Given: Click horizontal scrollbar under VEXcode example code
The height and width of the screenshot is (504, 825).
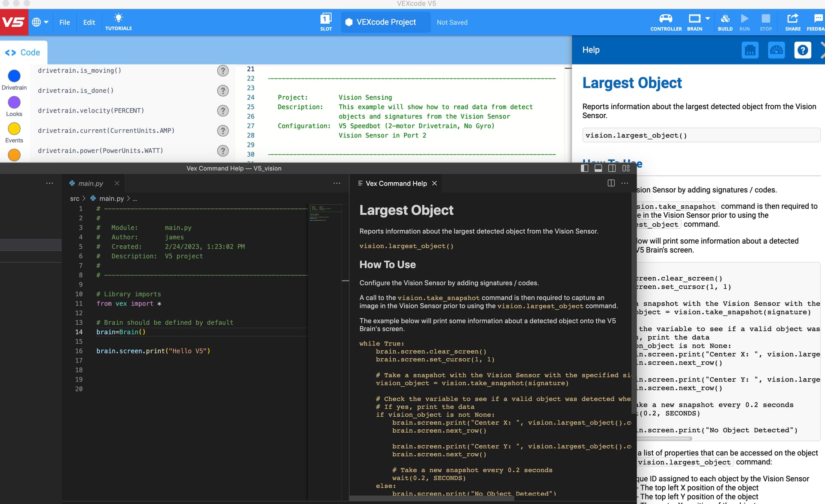Looking at the screenshot, I should [665, 439].
